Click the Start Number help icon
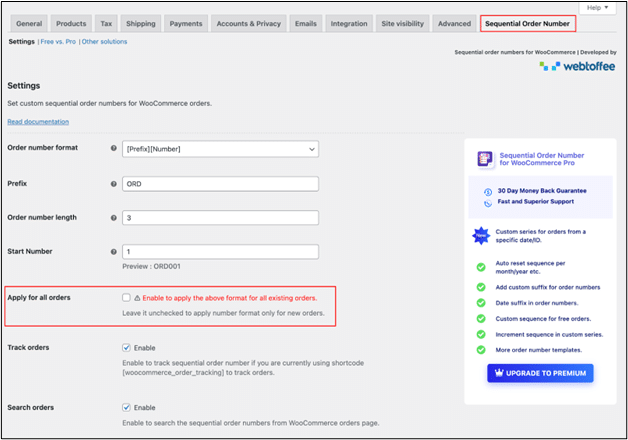Viewport: 628px width, 440px height. pyautogui.click(x=114, y=252)
